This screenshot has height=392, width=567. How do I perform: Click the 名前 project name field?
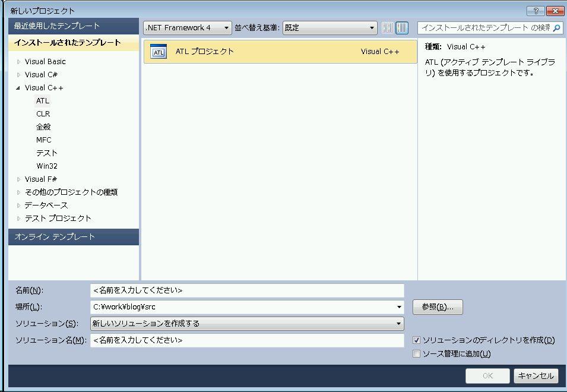[x=246, y=290]
